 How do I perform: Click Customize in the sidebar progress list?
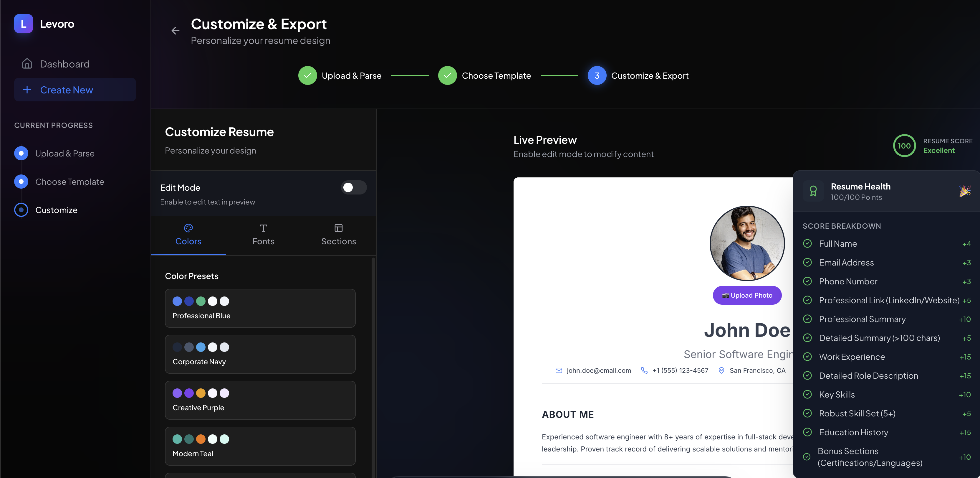[x=56, y=210]
